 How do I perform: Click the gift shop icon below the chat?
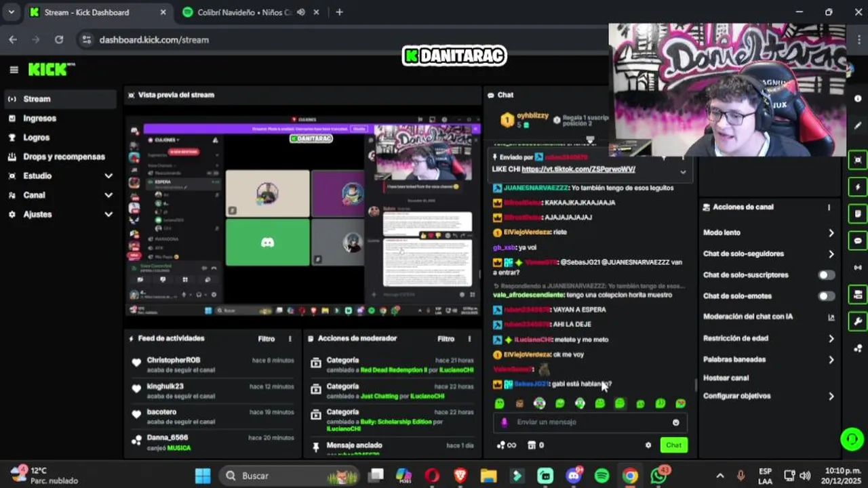click(536, 445)
